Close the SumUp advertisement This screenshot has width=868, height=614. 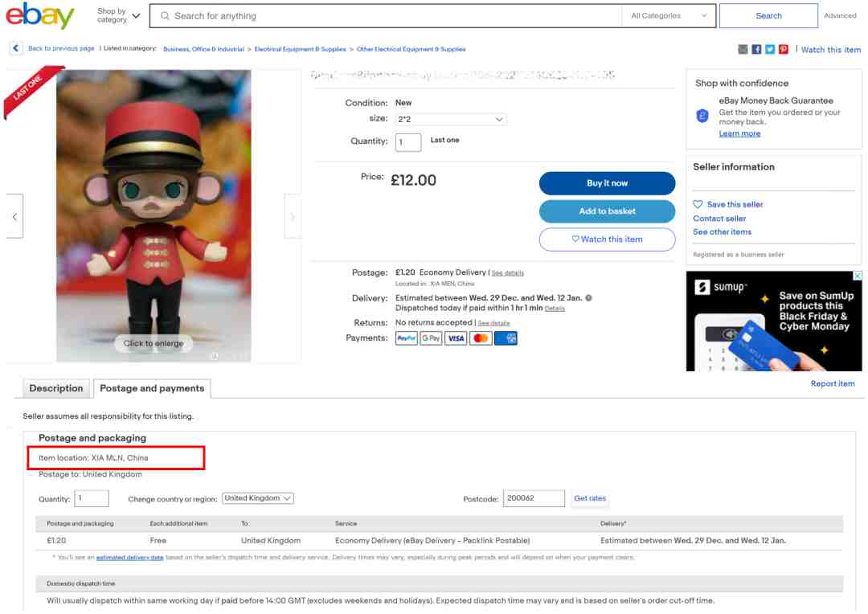(857, 276)
